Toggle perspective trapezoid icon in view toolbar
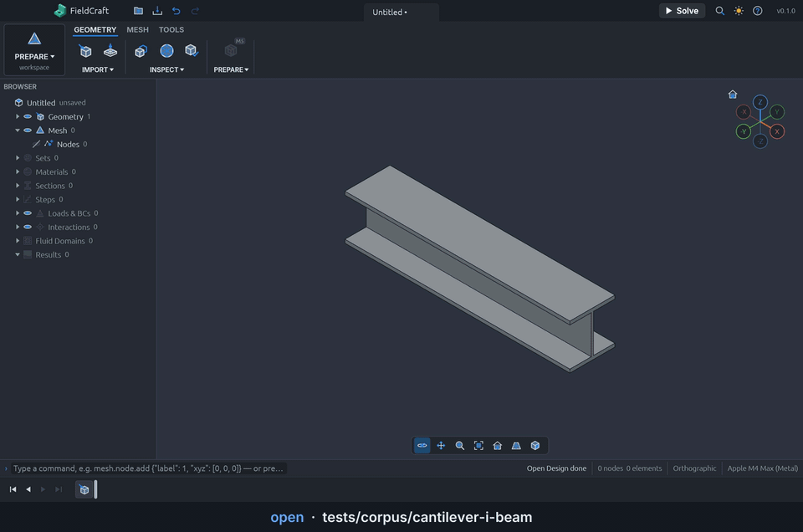 pos(516,446)
